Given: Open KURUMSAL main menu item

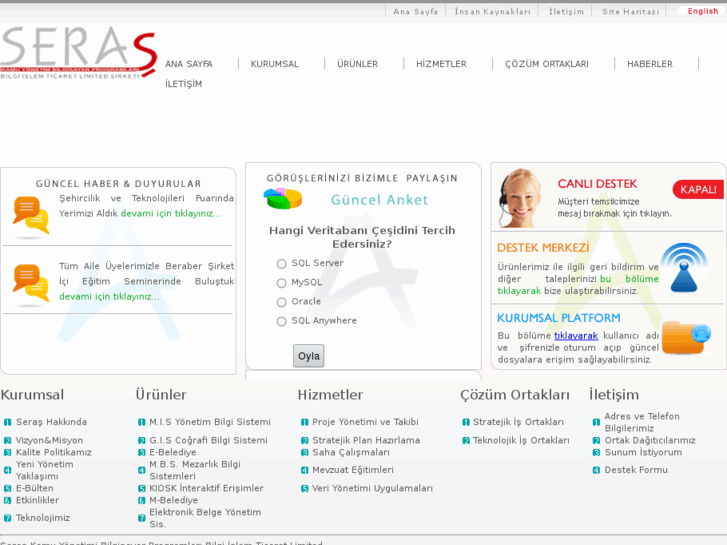Looking at the screenshot, I should point(274,64).
